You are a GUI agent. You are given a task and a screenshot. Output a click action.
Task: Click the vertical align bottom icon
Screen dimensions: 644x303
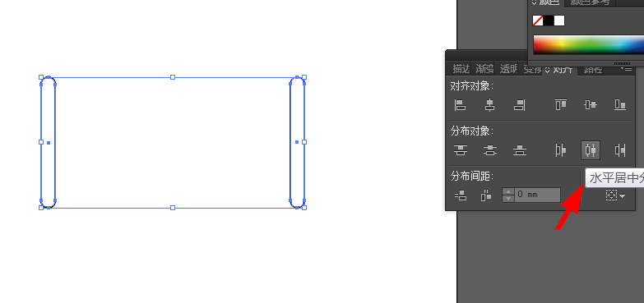coord(620,105)
